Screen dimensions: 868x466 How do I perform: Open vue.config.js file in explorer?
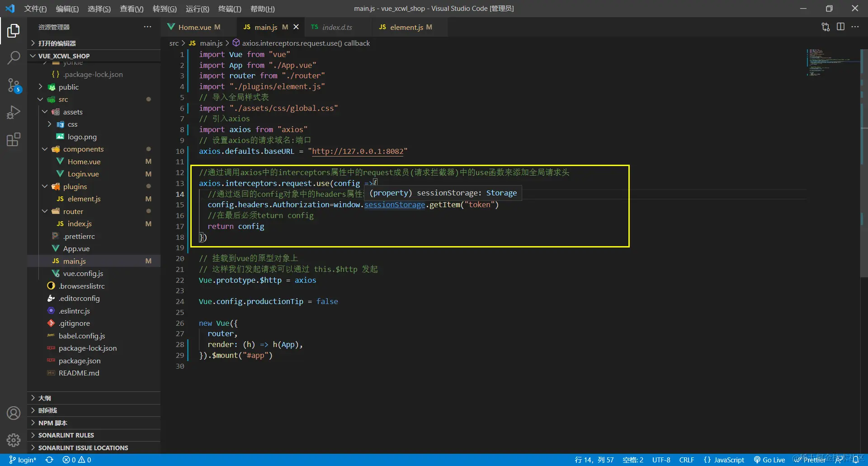pyautogui.click(x=83, y=273)
